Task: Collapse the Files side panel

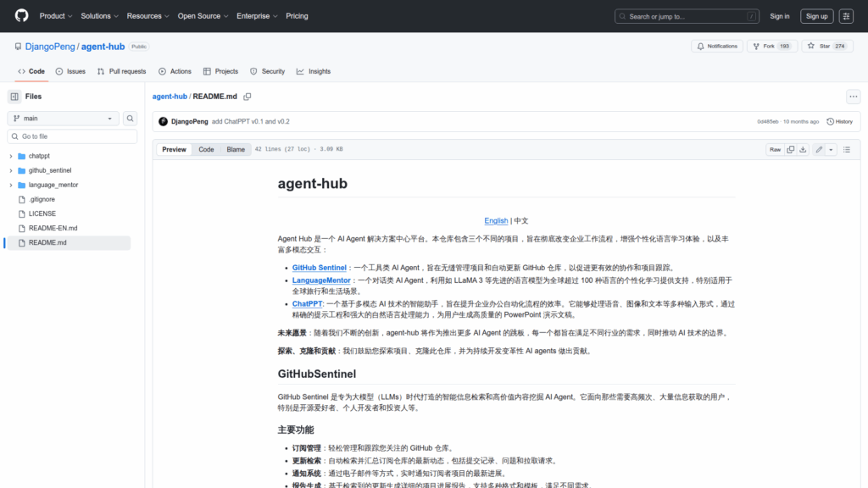Action: [14, 97]
